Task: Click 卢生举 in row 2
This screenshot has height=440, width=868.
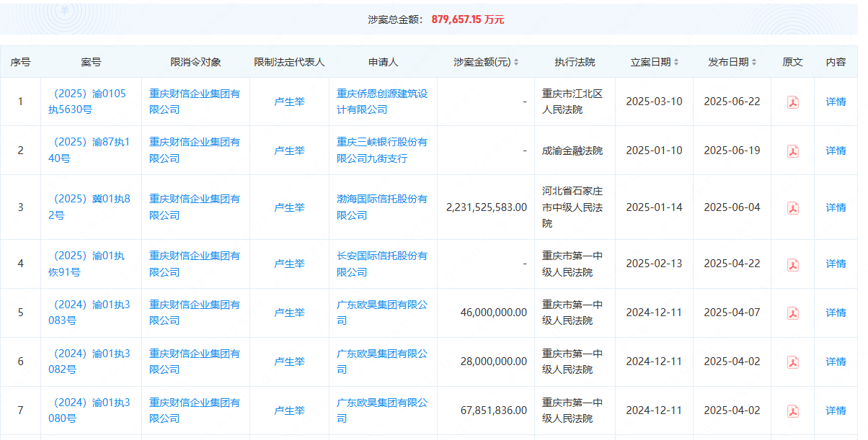Action: coord(290,151)
